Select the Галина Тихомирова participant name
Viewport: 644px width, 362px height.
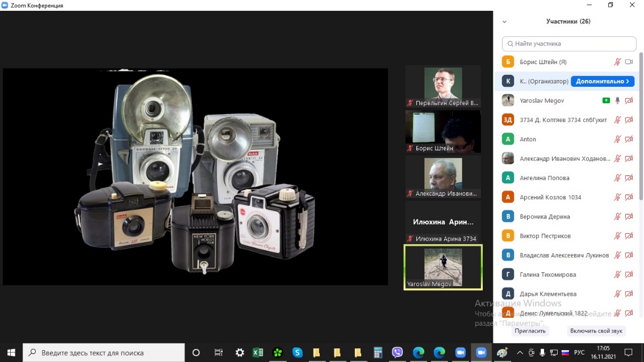click(x=548, y=274)
